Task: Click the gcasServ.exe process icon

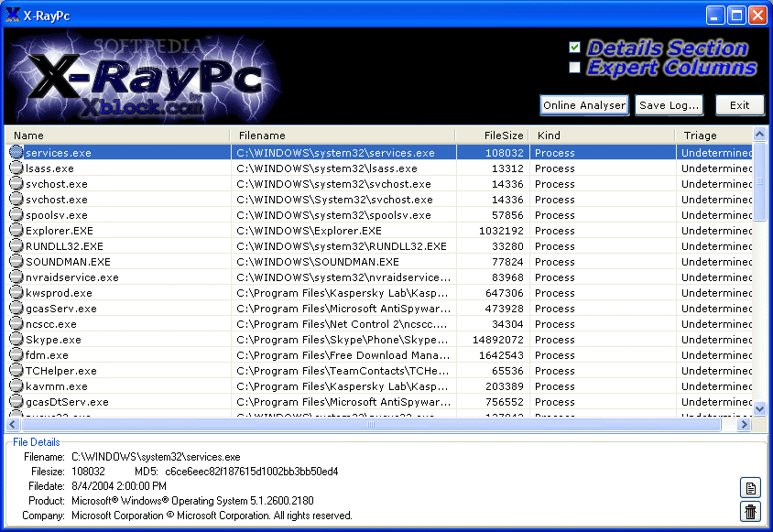Action: [16, 309]
